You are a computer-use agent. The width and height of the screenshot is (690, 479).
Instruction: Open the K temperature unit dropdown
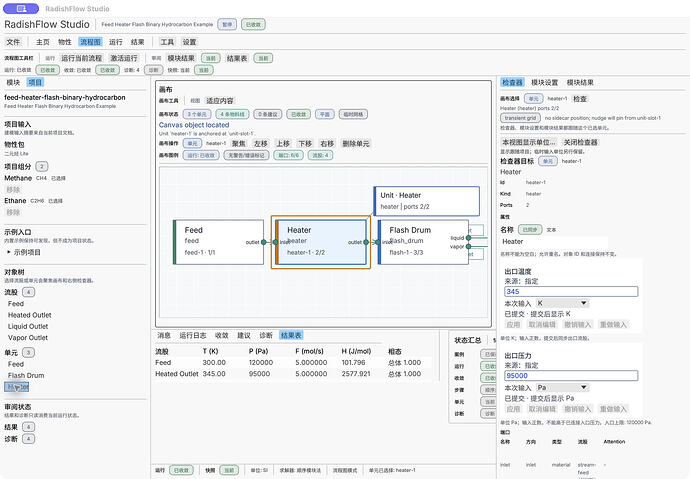click(562, 303)
